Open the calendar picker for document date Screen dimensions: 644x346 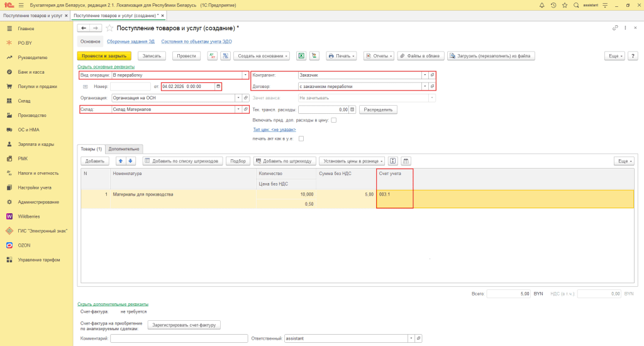coord(218,86)
